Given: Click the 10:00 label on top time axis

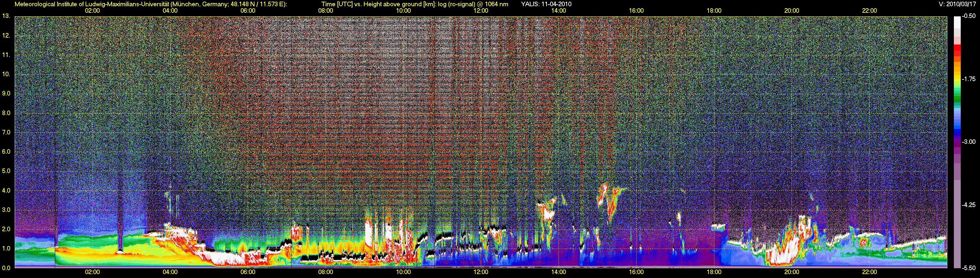Looking at the screenshot, I should click(403, 11).
